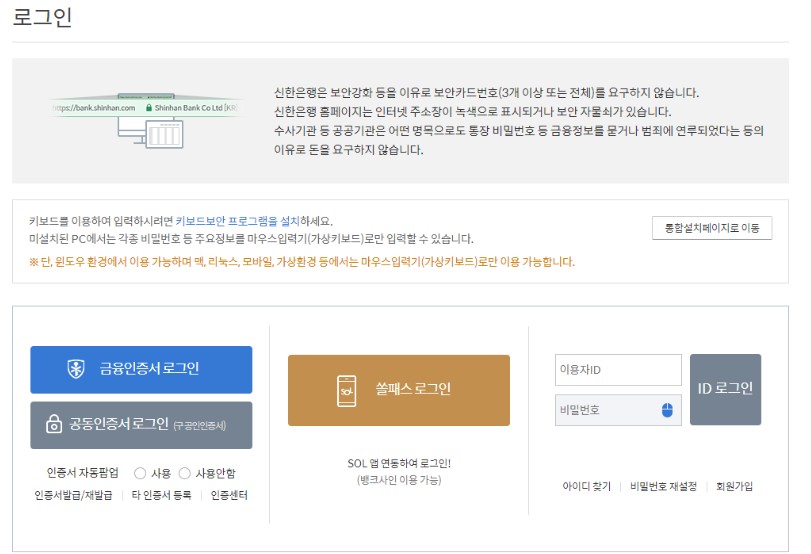The height and width of the screenshot is (554, 811).
Task: Focus the 이용자ID input field
Action: [x=618, y=370]
